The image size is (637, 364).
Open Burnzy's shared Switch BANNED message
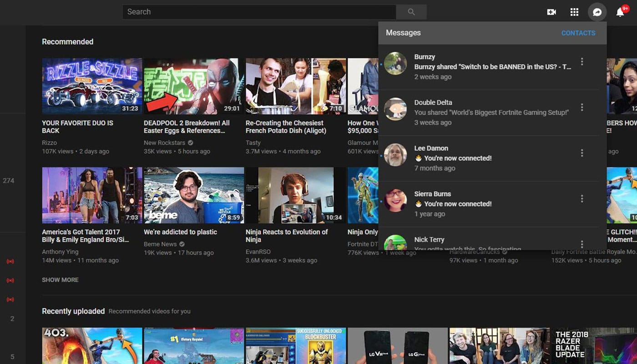click(x=493, y=67)
